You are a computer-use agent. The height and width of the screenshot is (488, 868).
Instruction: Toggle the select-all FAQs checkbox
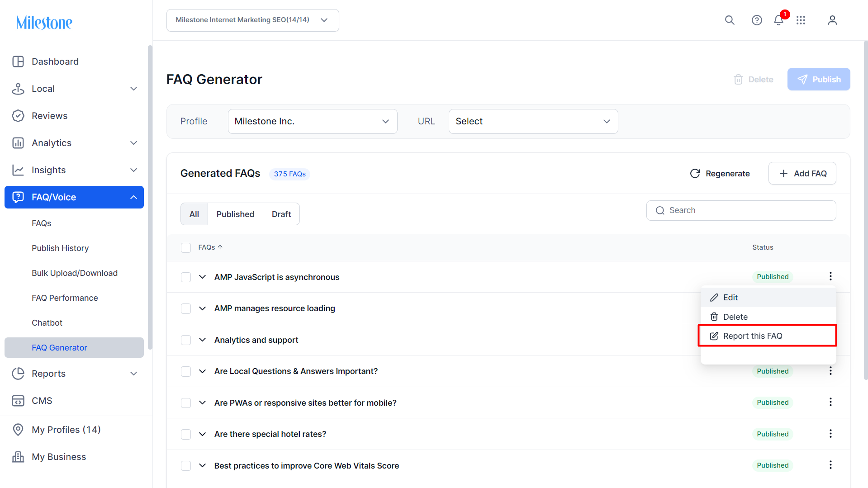pyautogui.click(x=186, y=247)
